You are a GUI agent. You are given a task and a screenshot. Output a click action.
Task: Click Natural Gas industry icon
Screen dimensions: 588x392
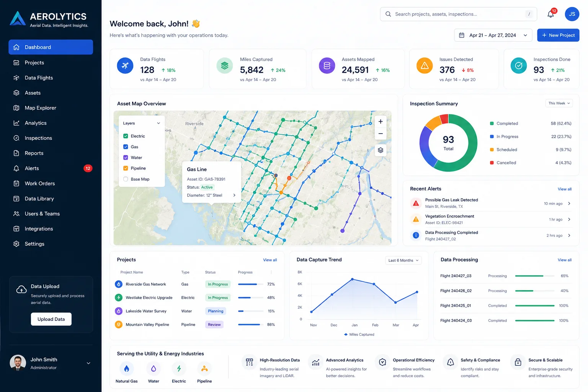point(127,369)
